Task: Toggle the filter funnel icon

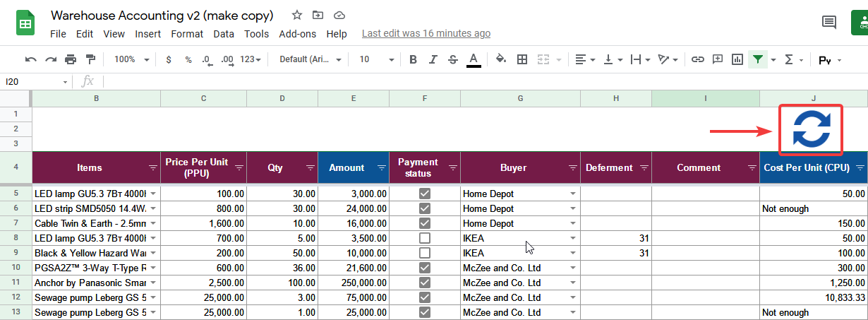Action: [x=757, y=59]
